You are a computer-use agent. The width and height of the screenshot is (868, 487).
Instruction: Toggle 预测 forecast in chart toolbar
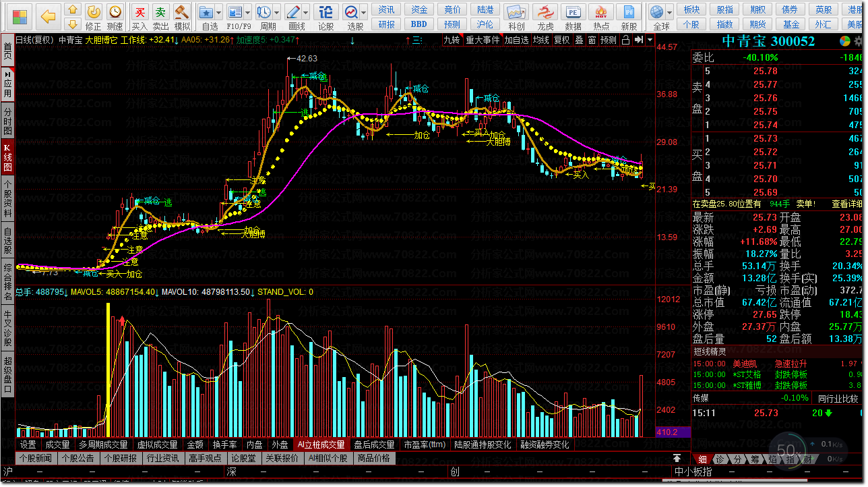(x=609, y=40)
